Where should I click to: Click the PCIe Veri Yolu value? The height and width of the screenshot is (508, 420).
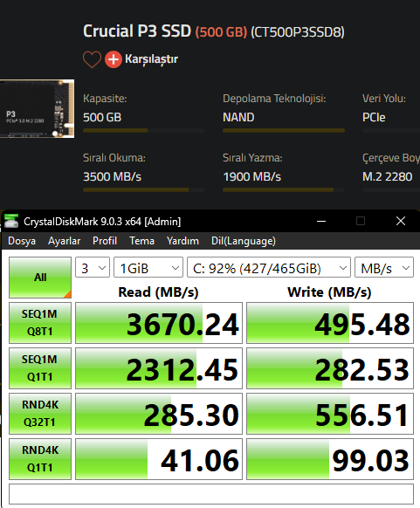click(x=374, y=117)
